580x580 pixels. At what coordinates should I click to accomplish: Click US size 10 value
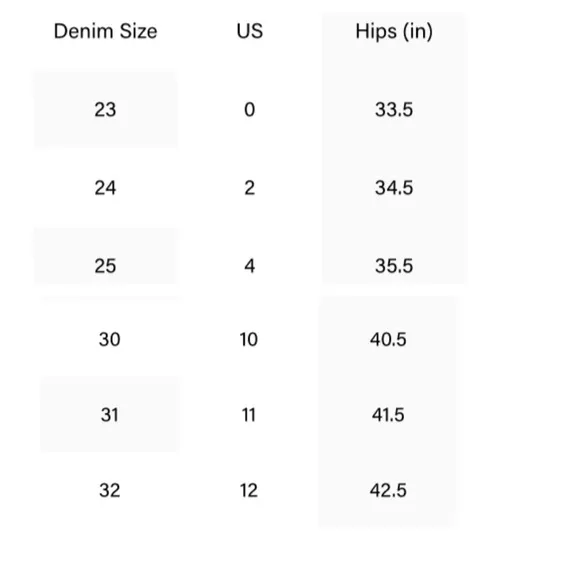249,339
